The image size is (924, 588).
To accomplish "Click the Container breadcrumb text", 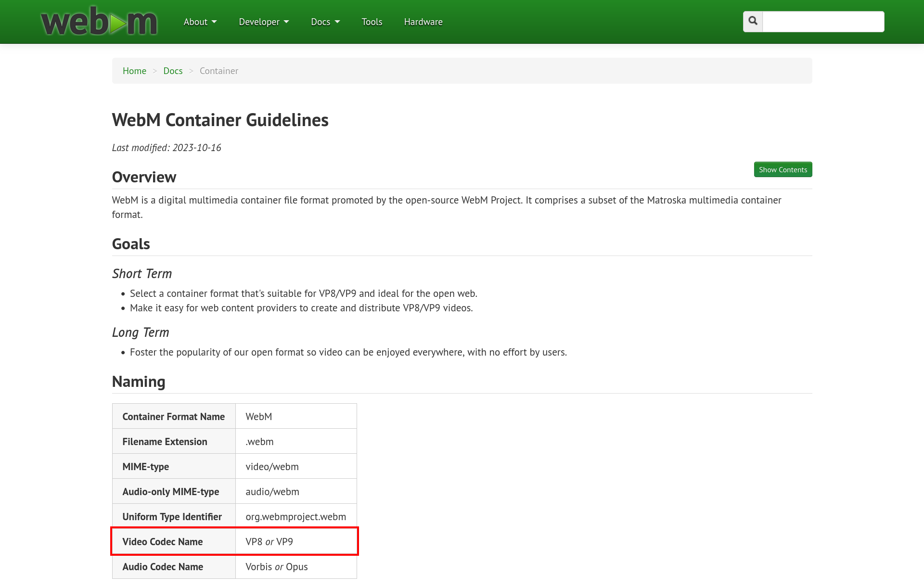I will (219, 71).
